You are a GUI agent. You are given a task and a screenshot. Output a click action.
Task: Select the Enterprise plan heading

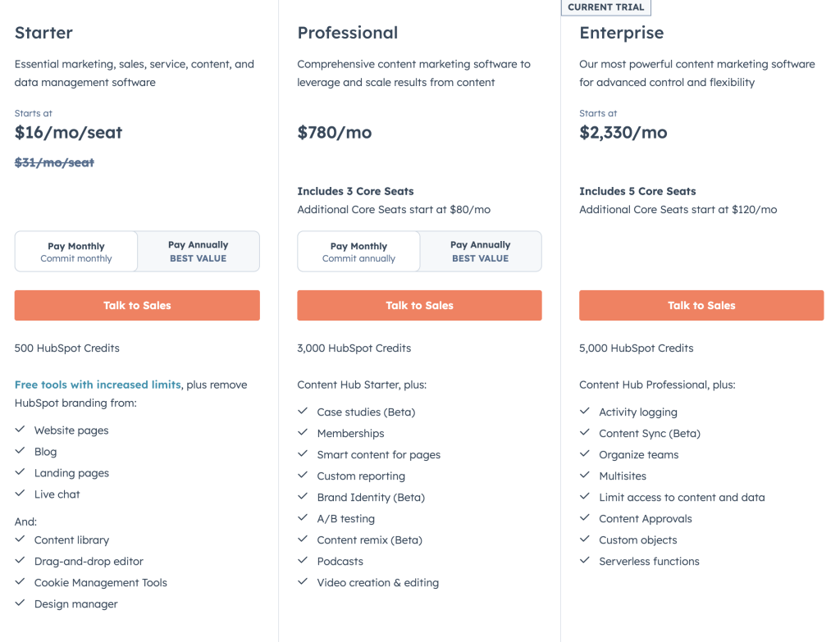621,33
